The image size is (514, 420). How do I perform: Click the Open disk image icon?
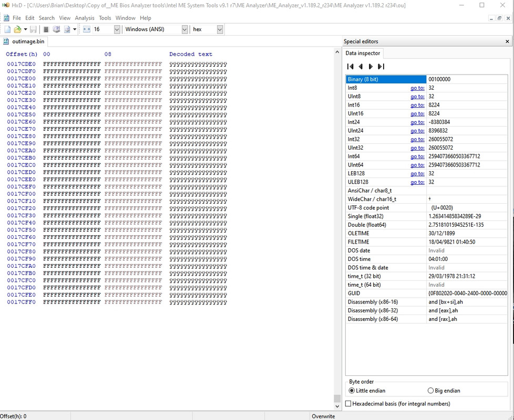coord(67,29)
